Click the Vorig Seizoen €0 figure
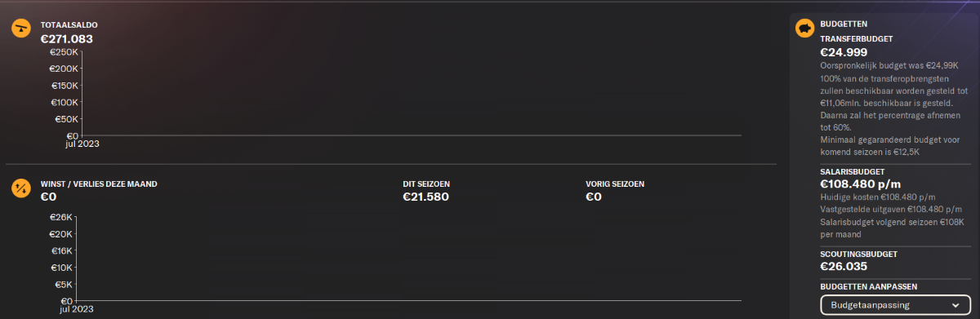Viewport: 980px width, 319px height. [x=594, y=197]
